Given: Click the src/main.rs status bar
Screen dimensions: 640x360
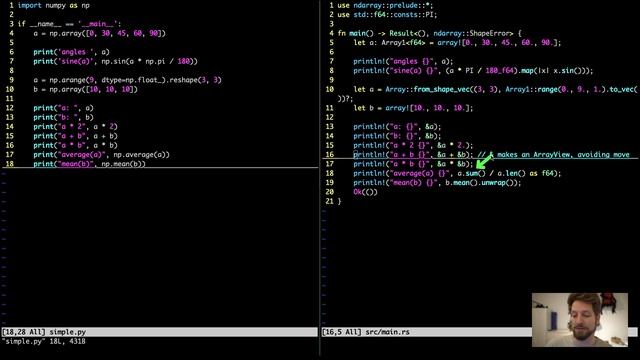Looking at the screenshot, I should [x=427, y=332].
